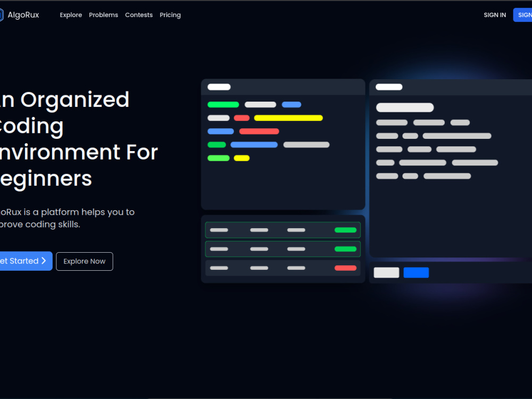Open the Explore nav item
Screen dimensions: 532x399
click(x=71, y=15)
